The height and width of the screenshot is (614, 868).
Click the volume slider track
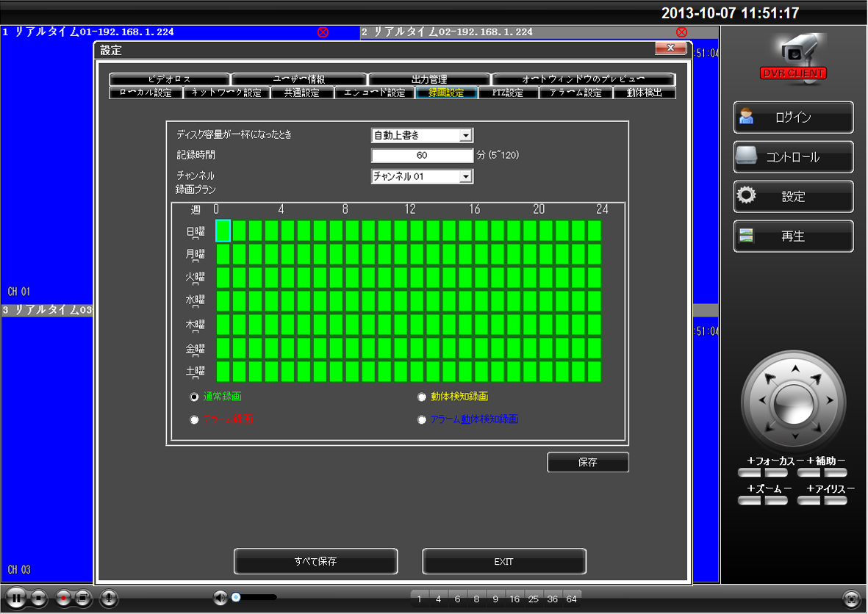click(257, 597)
